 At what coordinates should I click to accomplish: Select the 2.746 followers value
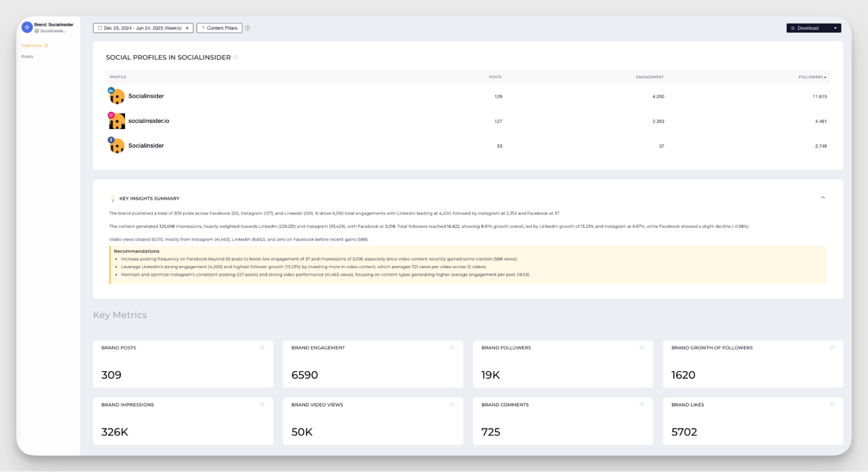click(x=821, y=146)
